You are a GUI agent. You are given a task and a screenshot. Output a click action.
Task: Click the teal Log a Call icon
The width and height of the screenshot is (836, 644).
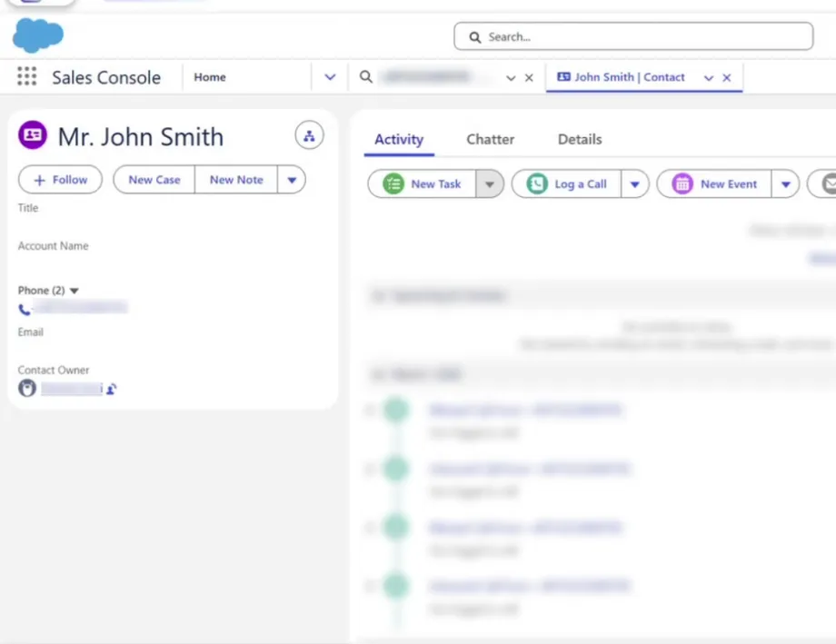537,183
